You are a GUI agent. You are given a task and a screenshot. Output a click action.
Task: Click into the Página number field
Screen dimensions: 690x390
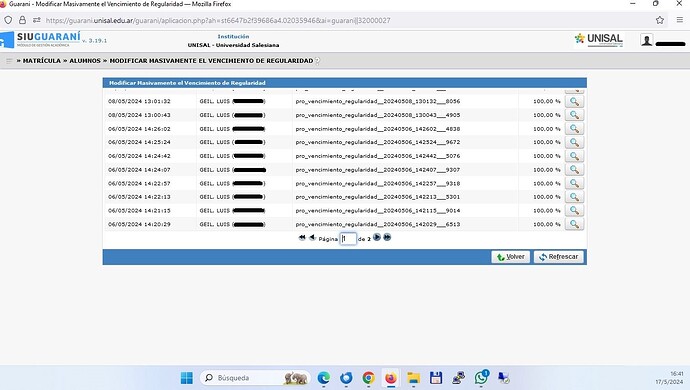(348, 239)
